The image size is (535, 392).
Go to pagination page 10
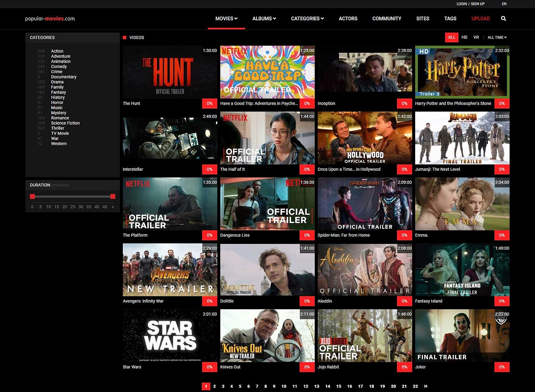tap(284, 386)
